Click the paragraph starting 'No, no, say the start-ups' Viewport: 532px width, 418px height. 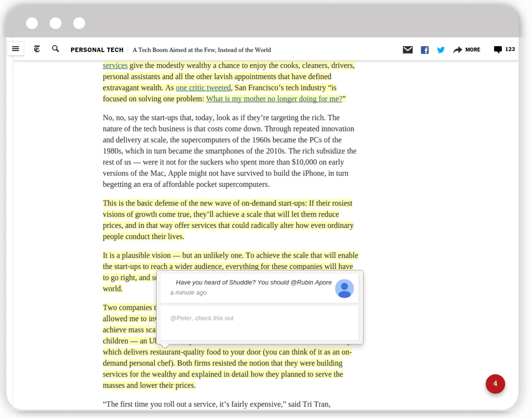tap(230, 151)
